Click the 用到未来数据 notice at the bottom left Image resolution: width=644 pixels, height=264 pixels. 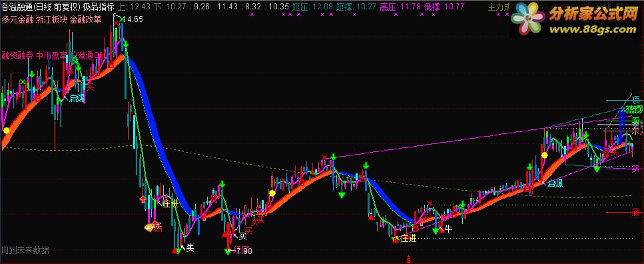click(x=25, y=250)
